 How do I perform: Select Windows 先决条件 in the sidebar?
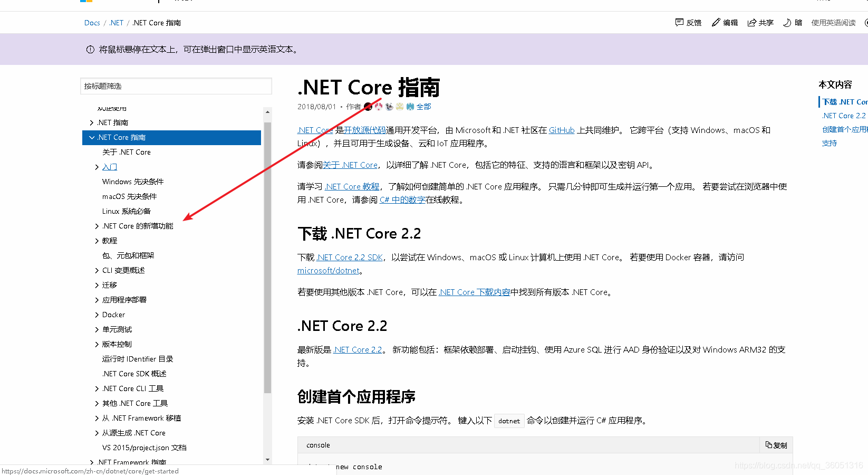133,182
